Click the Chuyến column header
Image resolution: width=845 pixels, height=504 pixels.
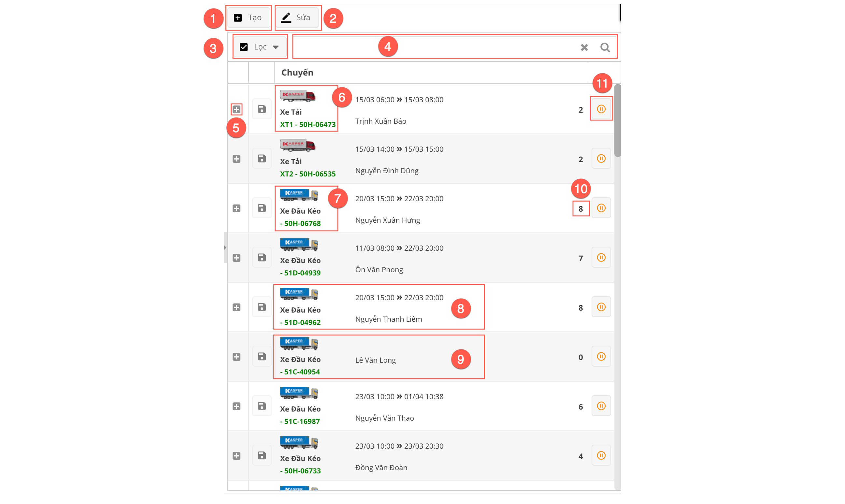pos(297,72)
